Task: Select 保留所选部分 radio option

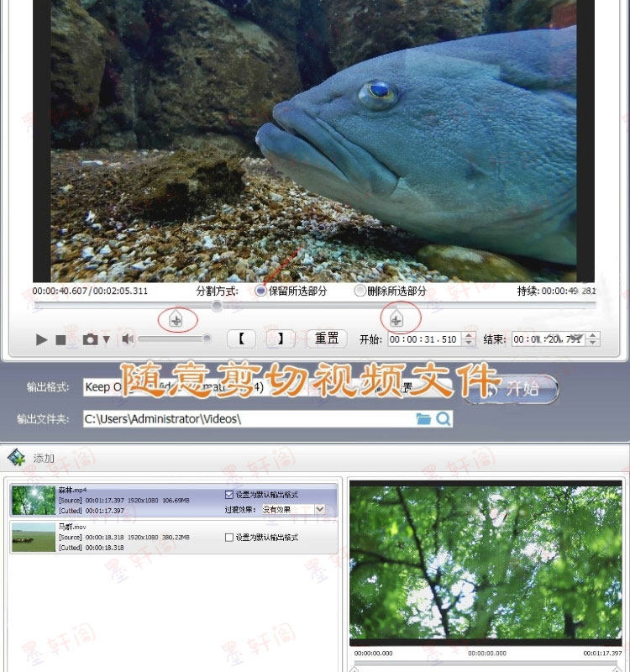Action: pos(260,291)
